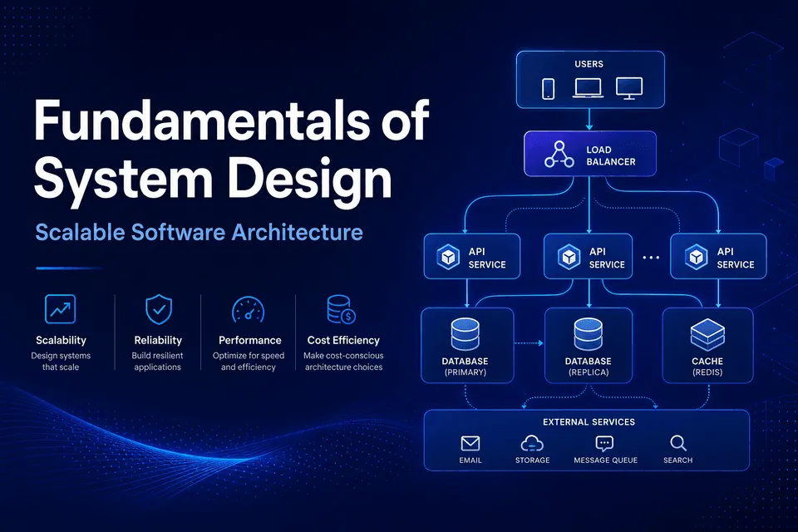Select the Database (Replica) cylinder icon
The width and height of the screenshot is (798, 532).
point(589,334)
